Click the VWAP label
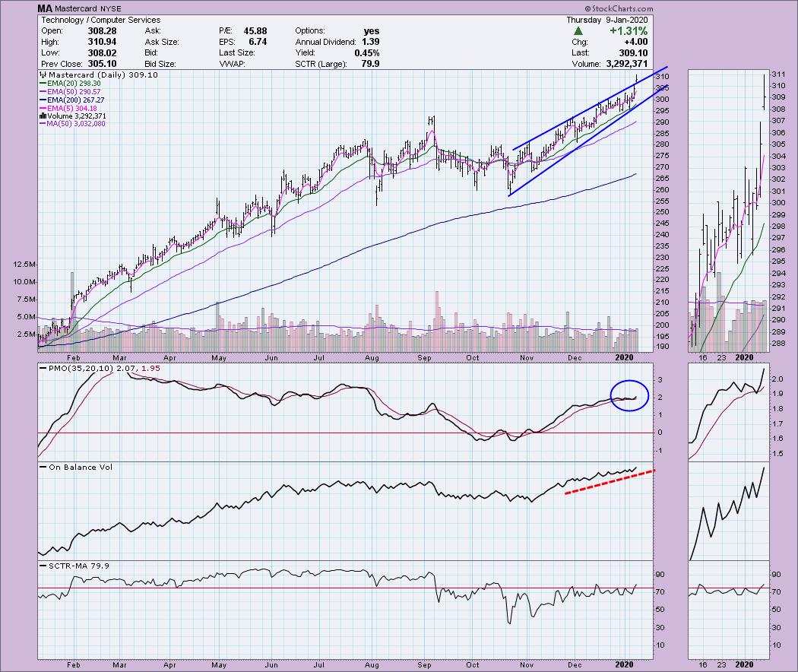 click(x=233, y=64)
